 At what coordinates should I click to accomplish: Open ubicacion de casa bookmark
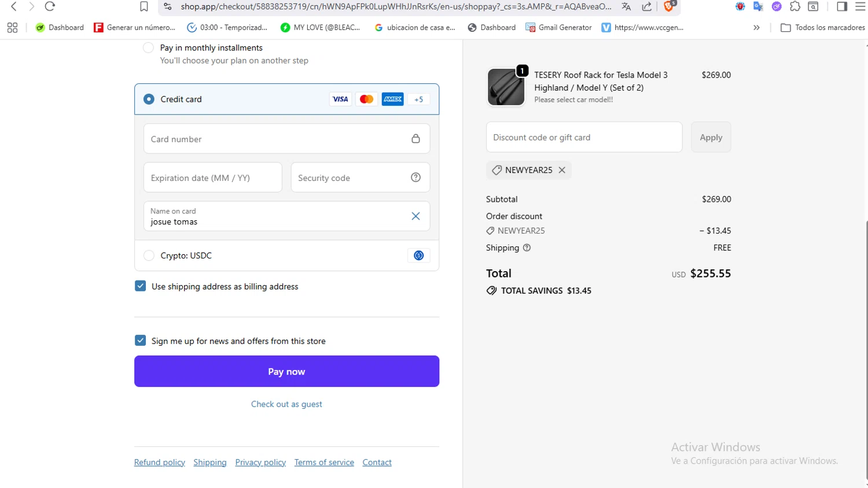(x=415, y=28)
